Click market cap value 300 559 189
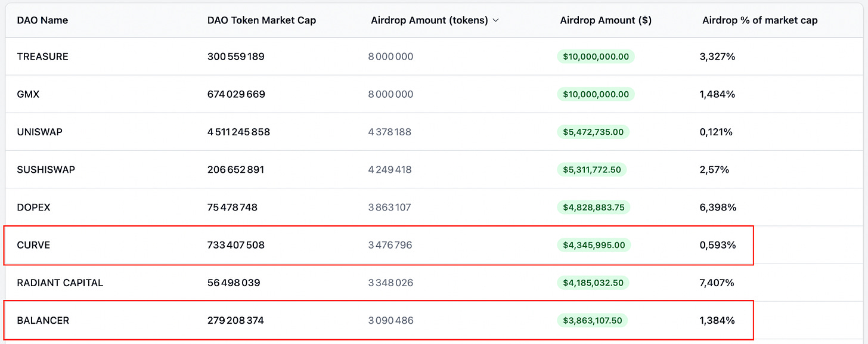 236,57
